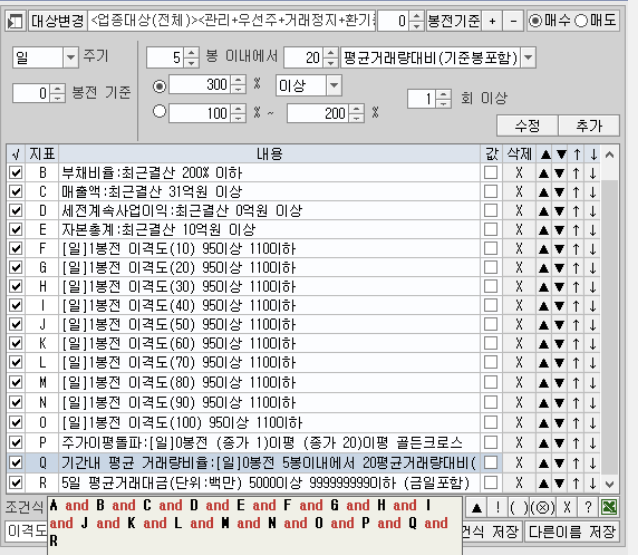Viewport: 638px width, 555px height.
Task: Click the Excel export icon
Action: 608,507
